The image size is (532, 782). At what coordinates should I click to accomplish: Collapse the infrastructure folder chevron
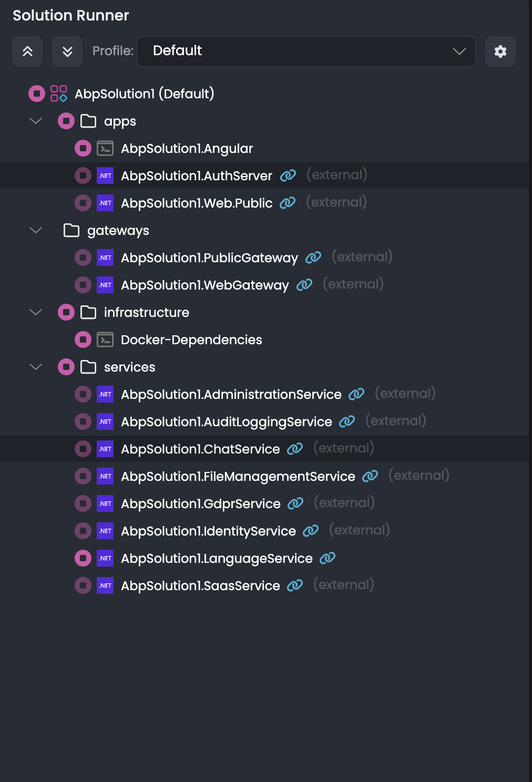click(36, 312)
